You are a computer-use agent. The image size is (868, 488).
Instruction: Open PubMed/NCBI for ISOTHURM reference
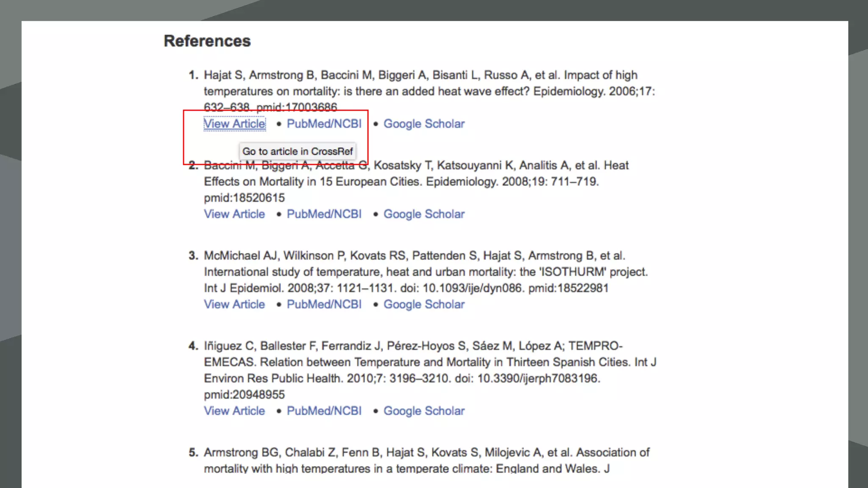tap(324, 304)
